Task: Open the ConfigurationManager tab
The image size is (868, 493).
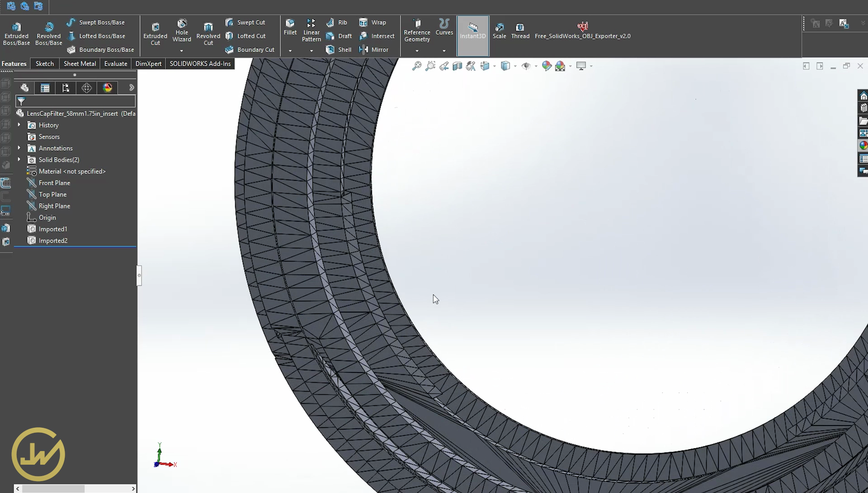Action: point(66,88)
